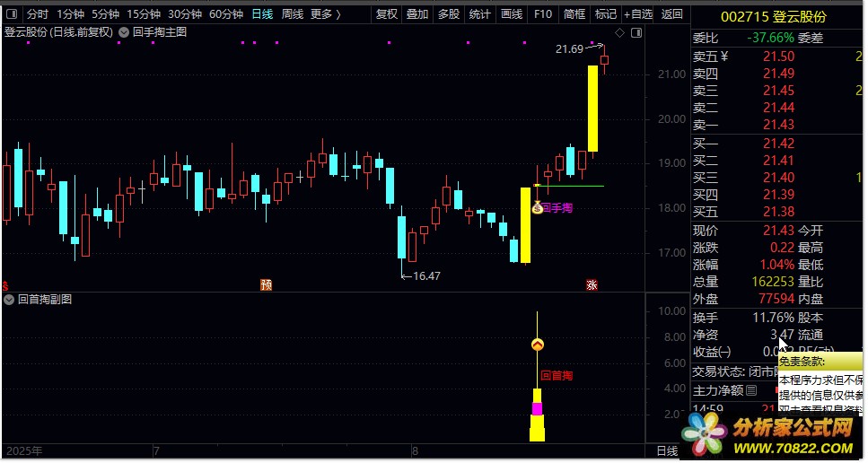Click the 买五 price 21.38
868x463 pixels.
point(778,212)
